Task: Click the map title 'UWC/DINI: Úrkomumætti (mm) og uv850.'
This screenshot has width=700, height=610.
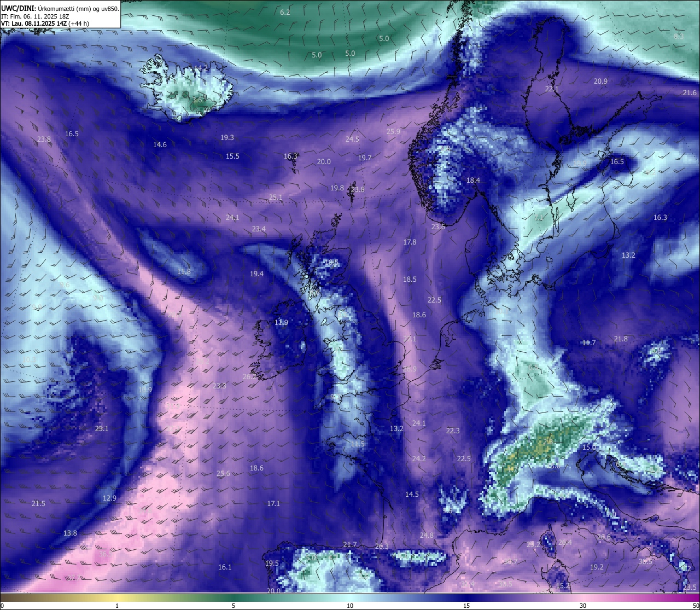Action: coord(60,9)
